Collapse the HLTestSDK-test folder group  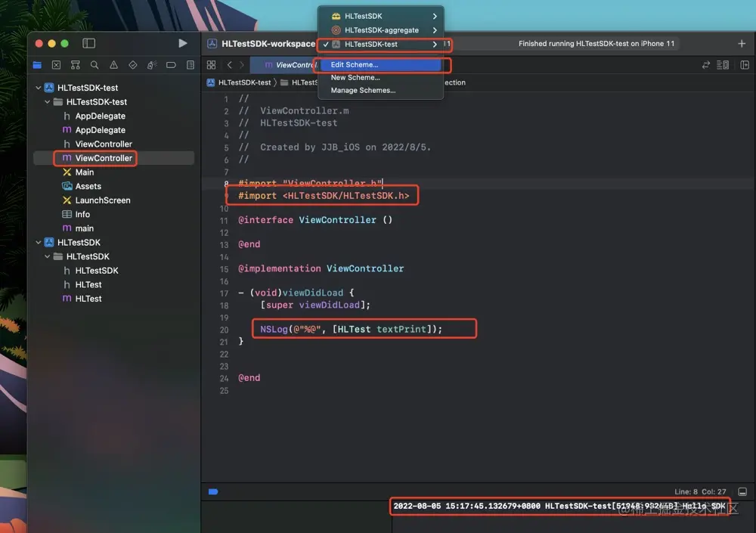pos(47,102)
